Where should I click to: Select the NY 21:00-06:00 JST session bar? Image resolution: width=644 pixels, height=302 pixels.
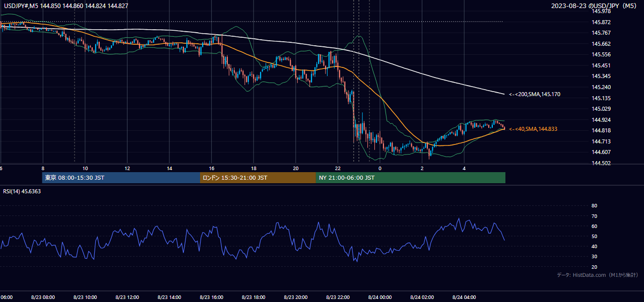(x=411, y=178)
